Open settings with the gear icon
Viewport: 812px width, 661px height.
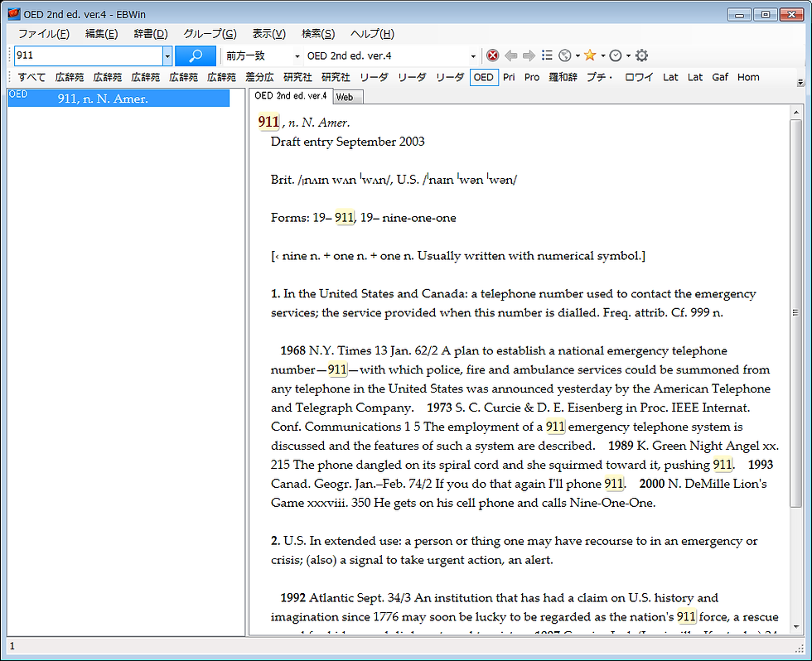pos(641,55)
